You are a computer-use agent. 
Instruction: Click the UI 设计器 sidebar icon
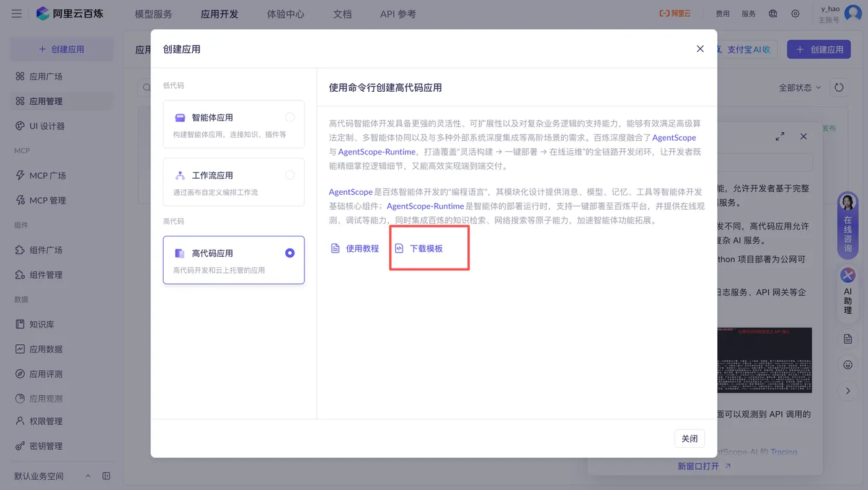20,126
